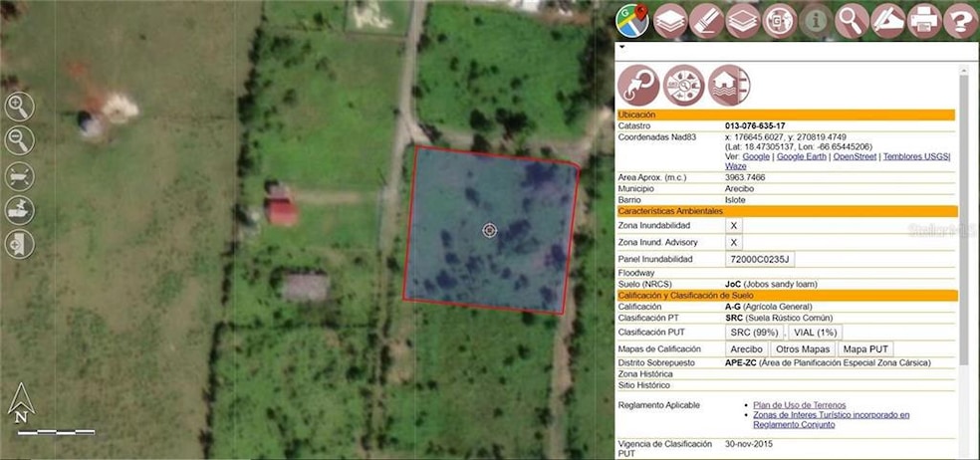
Task: Open the globe with G basemap icon
Action: 780,21
